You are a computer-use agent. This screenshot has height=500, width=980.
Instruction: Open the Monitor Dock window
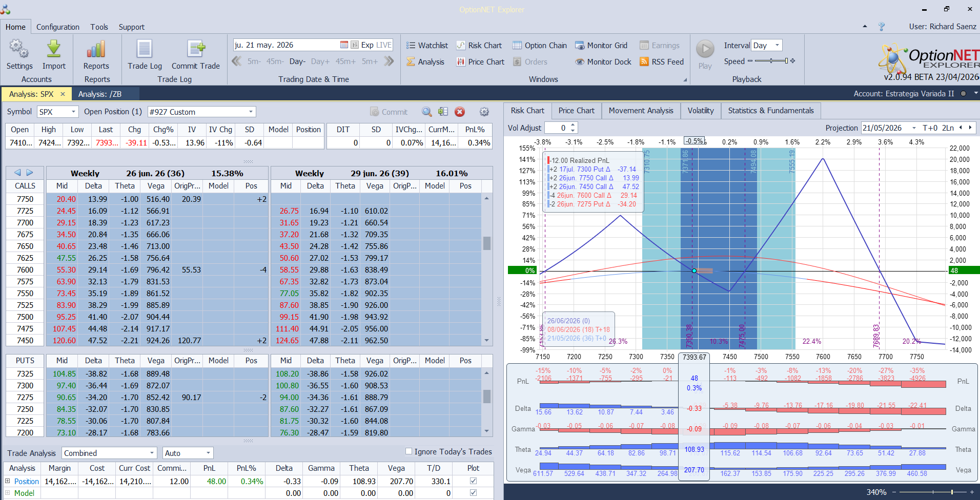click(x=603, y=62)
